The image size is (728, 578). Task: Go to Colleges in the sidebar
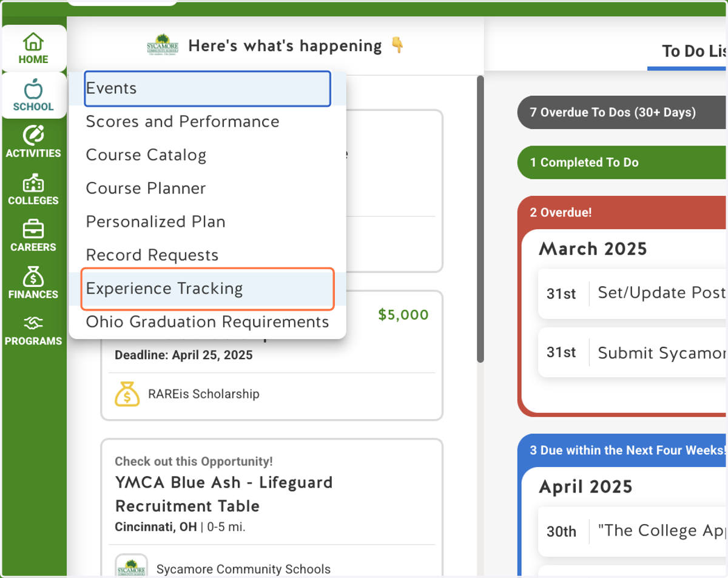(x=33, y=189)
